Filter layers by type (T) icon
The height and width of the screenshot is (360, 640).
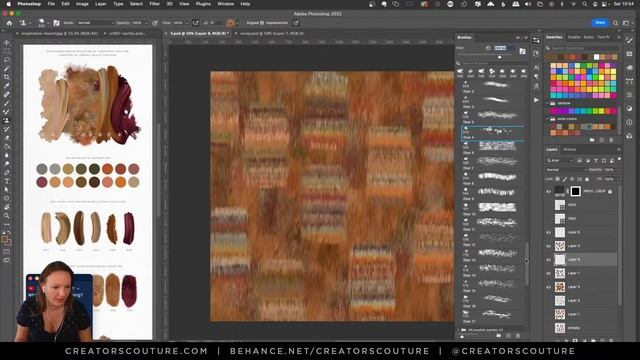click(596, 160)
